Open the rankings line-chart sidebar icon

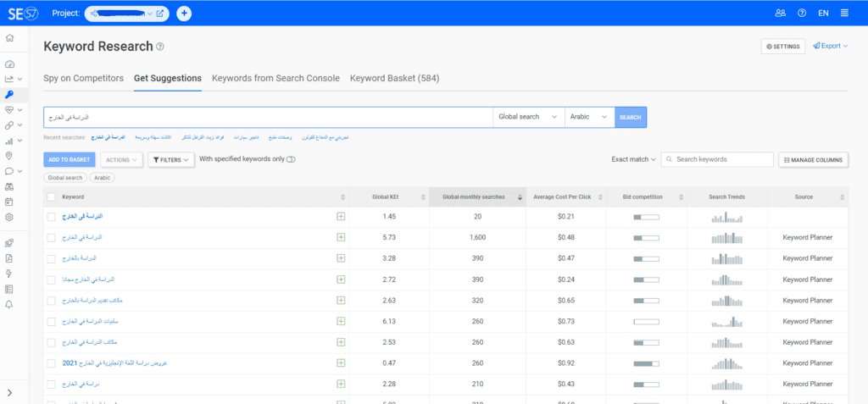(9, 79)
